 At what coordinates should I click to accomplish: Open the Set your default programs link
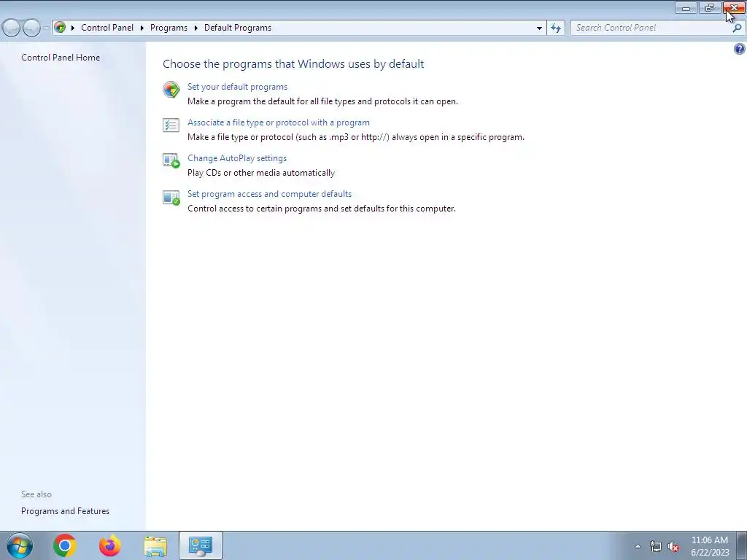[x=237, y=87]
